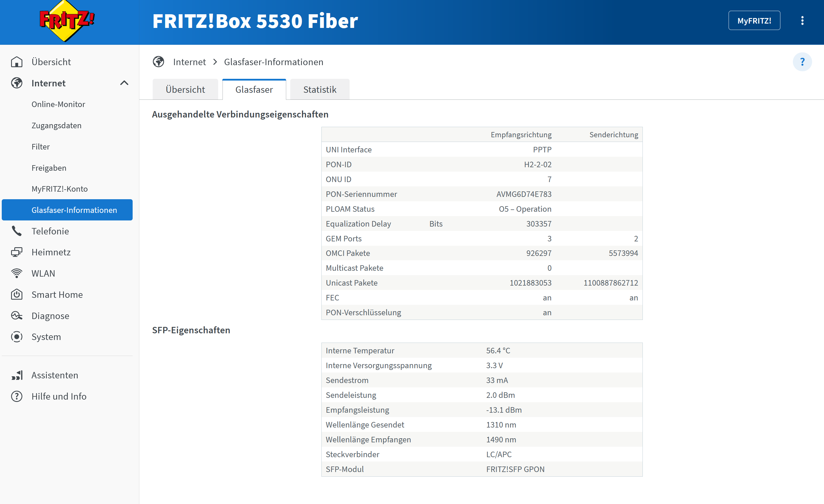The image size is (824, 504).
Task: Click the Wellenlänge Gesendet value 1310 nm
Action: pos(501,425)
